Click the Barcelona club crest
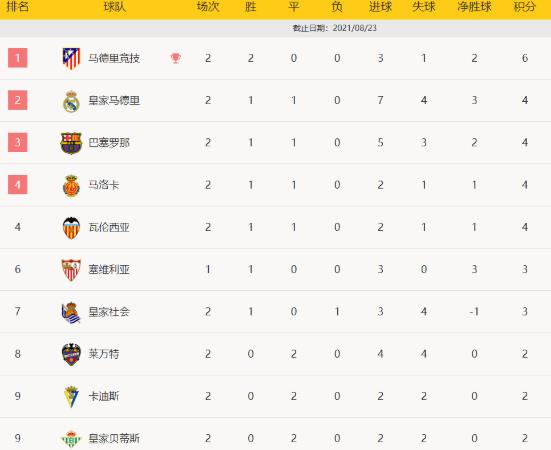 [x=71, y=143]
